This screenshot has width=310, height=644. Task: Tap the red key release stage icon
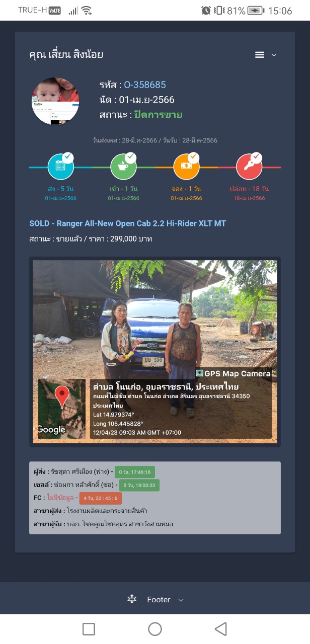click(x=249, y=167)
